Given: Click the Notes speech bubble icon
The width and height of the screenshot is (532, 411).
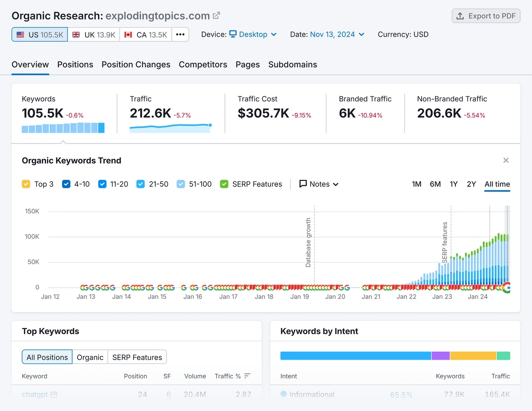Looking at the screenshot, I should pyautogui.click(x=303, y=184).
